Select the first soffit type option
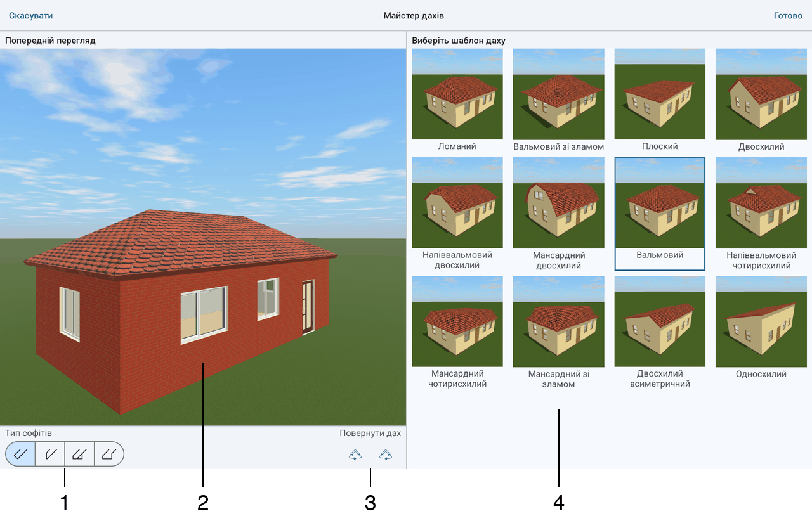The height and width of the screenshot is (516, 812). (x=20, y=454)
